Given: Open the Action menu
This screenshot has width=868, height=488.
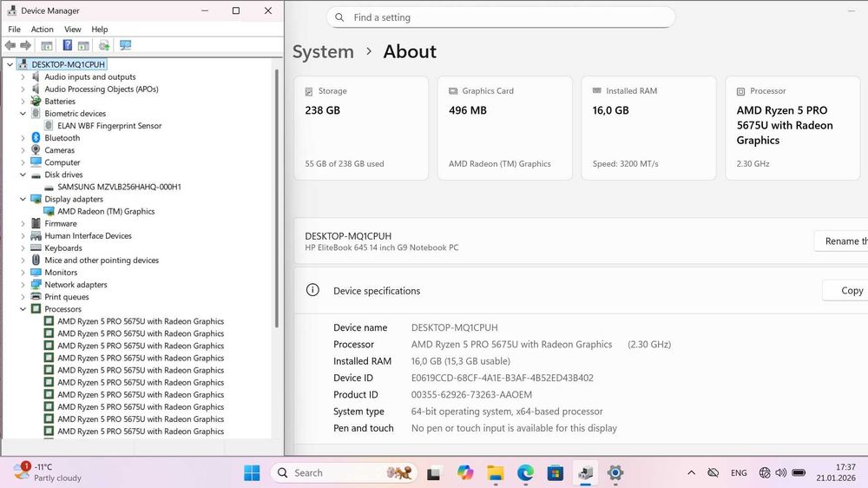Looking at the screenshot, I should (42, 30).
